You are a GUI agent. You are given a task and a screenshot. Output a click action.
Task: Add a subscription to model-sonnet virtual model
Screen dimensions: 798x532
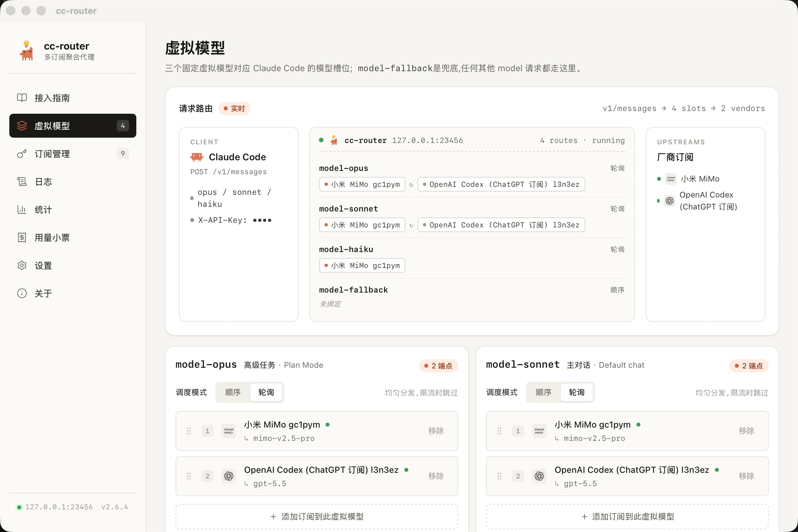627,516
